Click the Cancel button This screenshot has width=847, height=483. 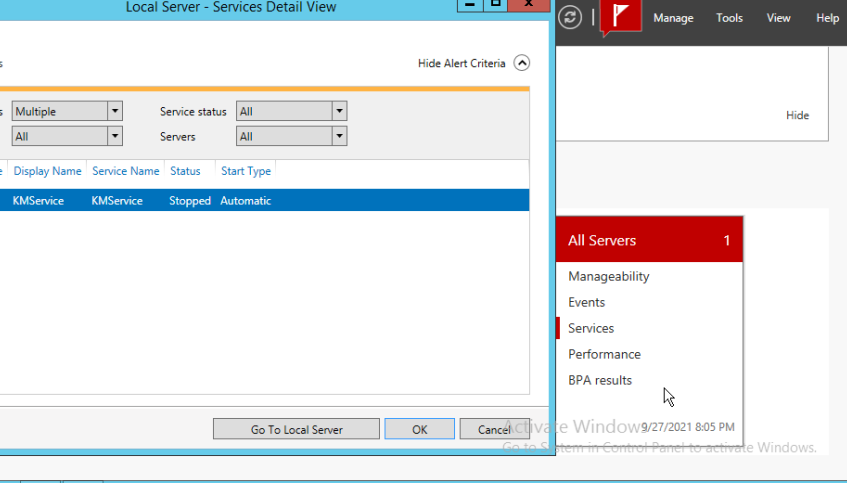[495, 429]
